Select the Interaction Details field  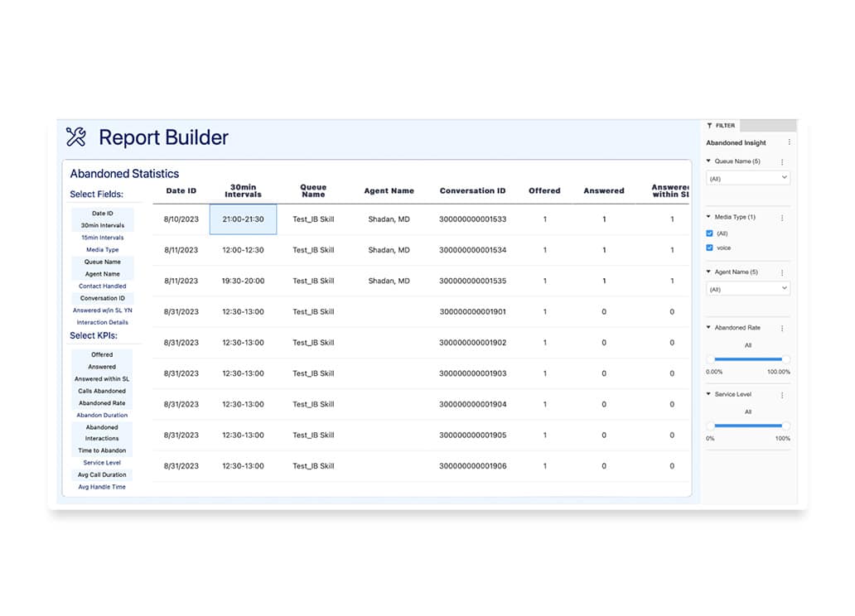click(102, 322)
